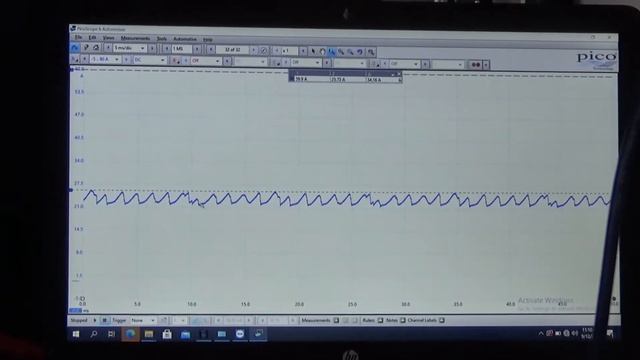Open Channel A options button
This screenshot has width=640, height=360.
coord(75,60)
